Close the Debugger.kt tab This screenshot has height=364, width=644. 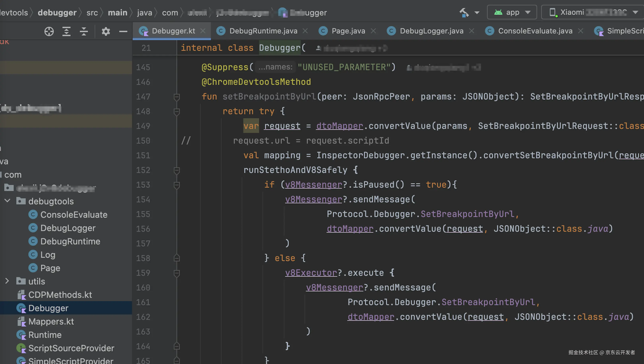point(203,31)
